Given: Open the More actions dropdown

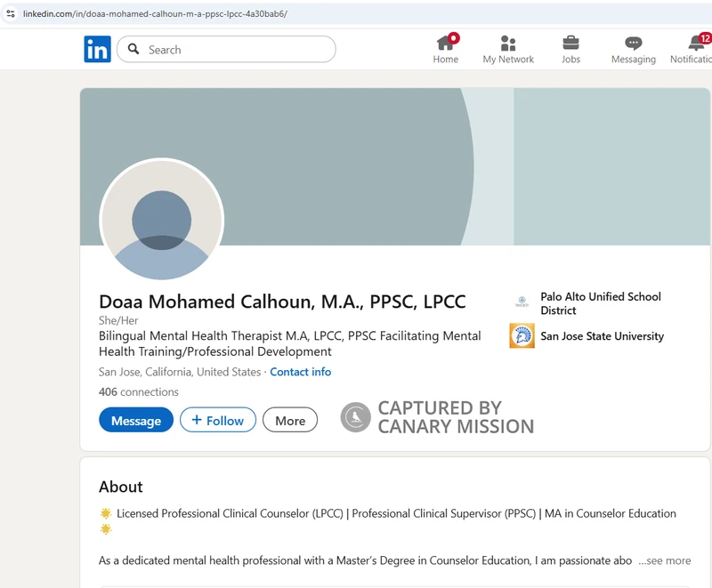Looking at the screenshot, I should click(289, 420).
